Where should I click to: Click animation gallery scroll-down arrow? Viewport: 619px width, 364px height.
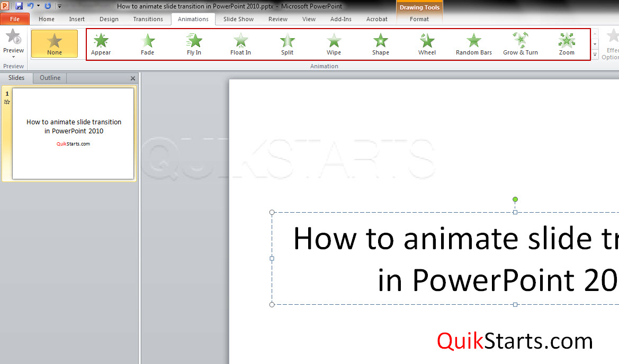coord(595,44)
